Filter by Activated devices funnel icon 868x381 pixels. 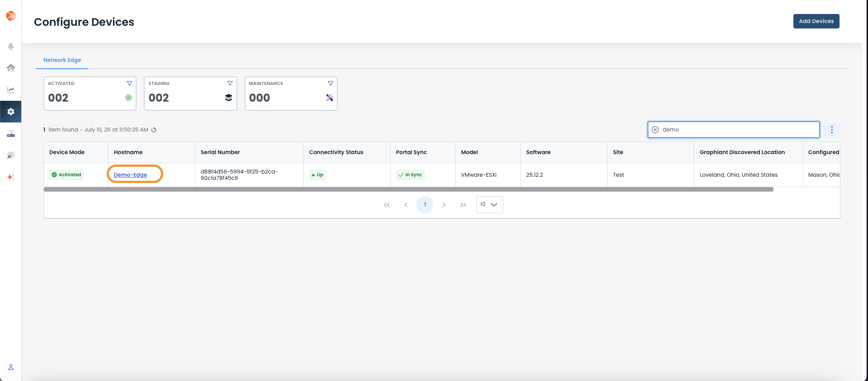(x=129, y=84)
